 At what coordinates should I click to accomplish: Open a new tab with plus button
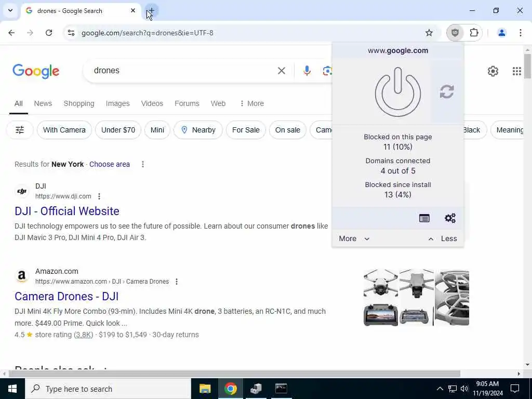[151, 10]
